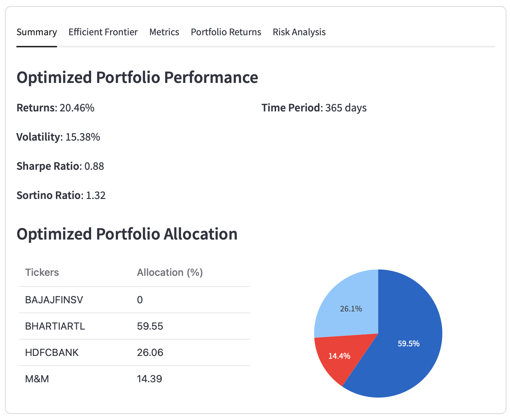
Task: Click the Optimized Portfolio Performance heading
Action: click(137, 78)
